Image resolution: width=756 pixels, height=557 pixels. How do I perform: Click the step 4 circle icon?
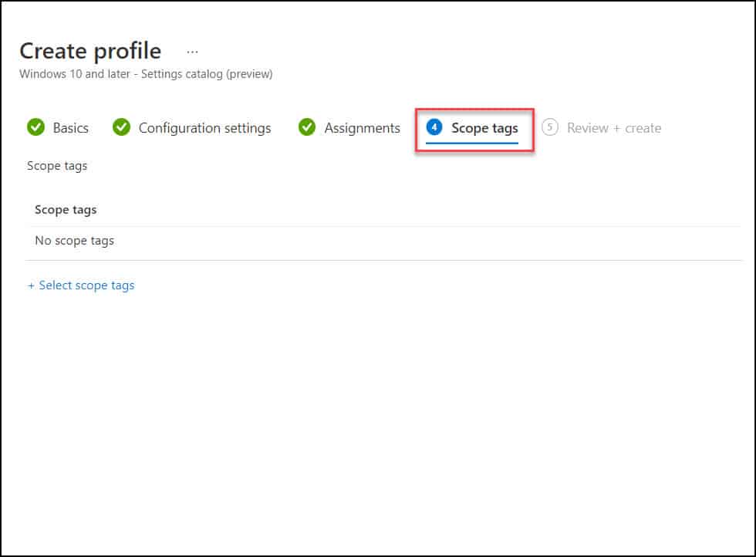[x=434, y=127]
